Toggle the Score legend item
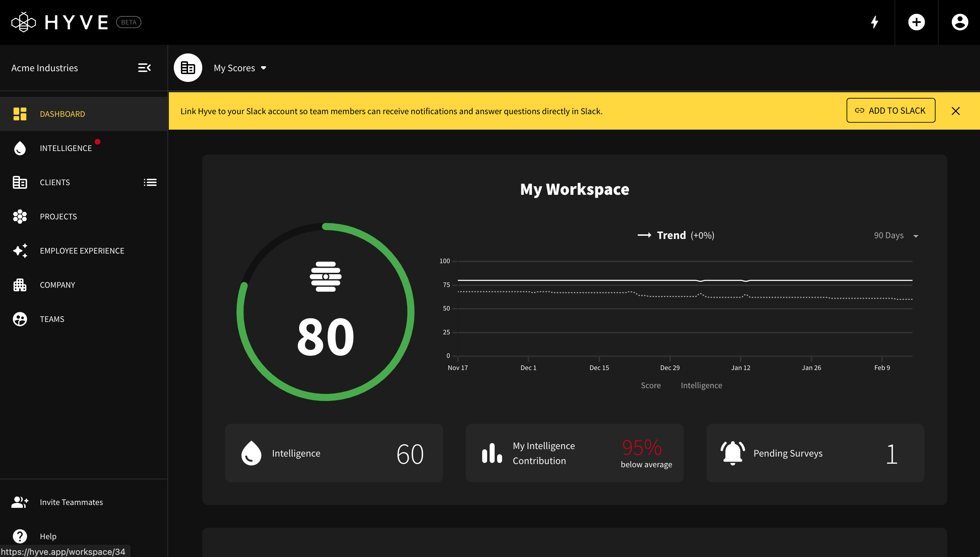The width and height of the screenshot is (980, 557). (x=651, y=385)
